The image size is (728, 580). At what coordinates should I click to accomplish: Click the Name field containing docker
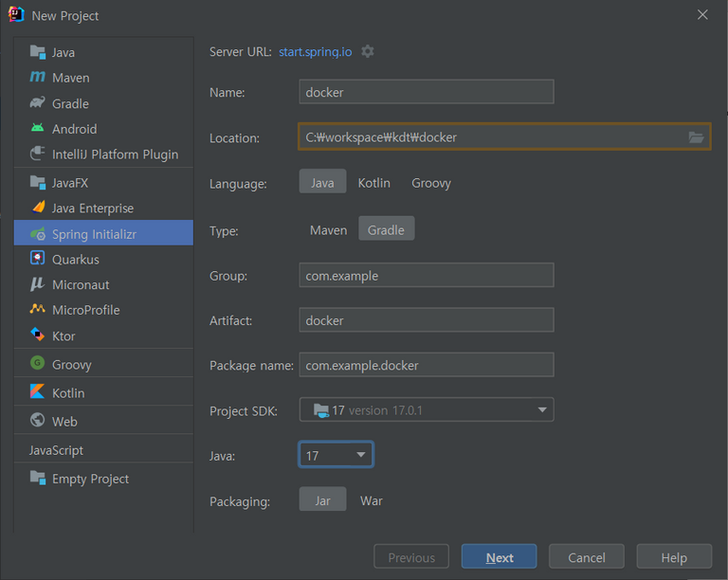427,92
